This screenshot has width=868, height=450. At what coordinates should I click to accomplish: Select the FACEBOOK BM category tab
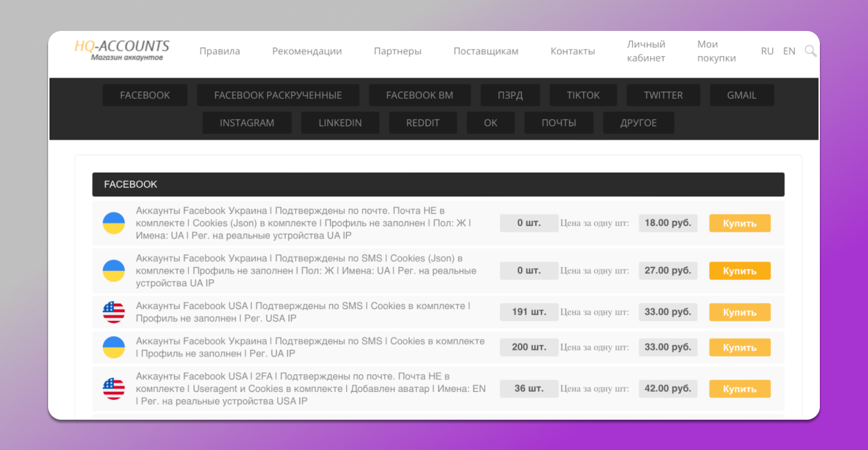click(x=419, y=95)
